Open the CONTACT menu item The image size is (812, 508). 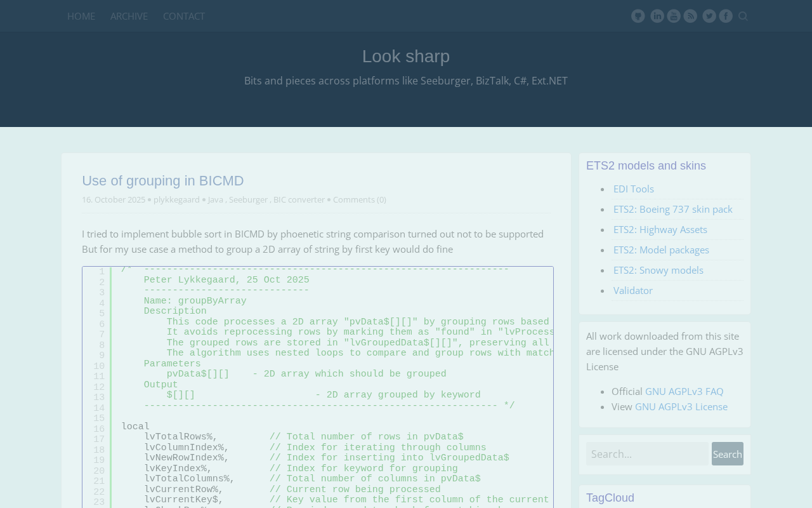(184, 16)
